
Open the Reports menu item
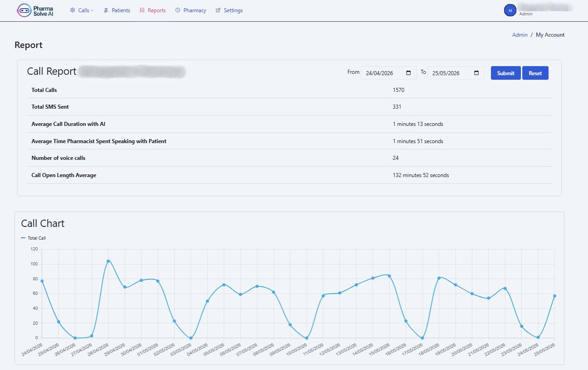[153, 10]
